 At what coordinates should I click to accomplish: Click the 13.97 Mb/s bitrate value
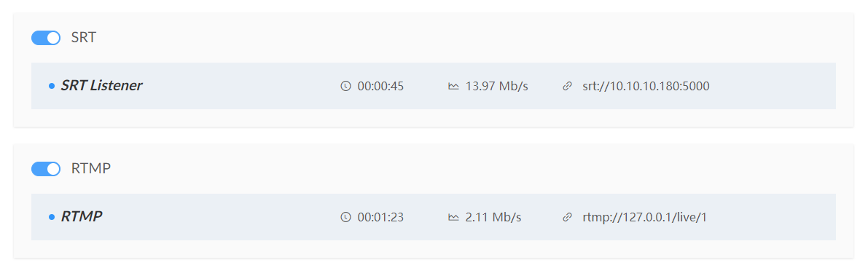496,86
